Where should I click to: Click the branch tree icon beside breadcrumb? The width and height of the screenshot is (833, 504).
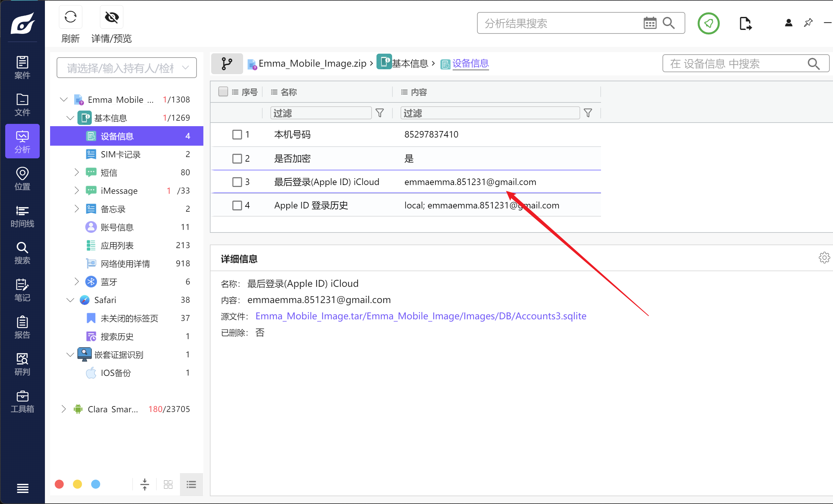[227, 63]
